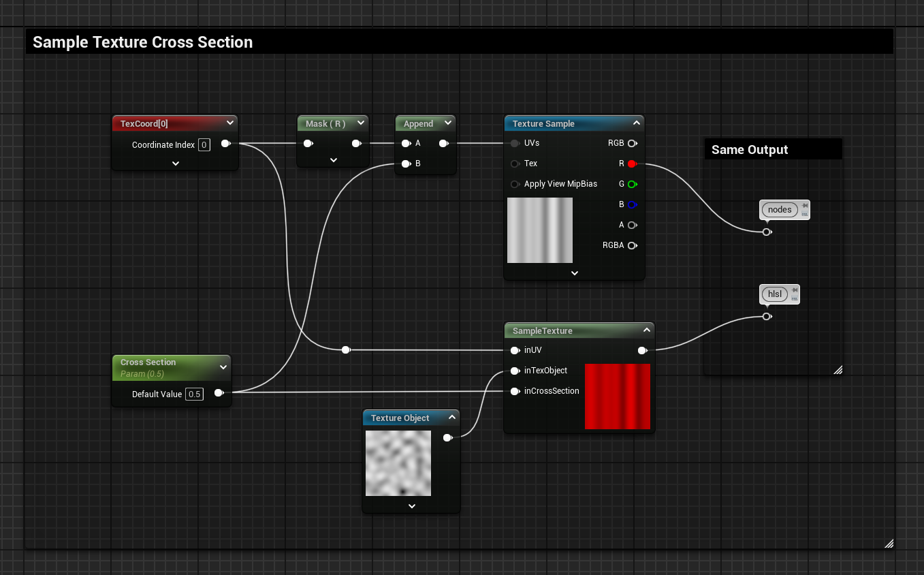Image resolution: width=924 pixels, height=575 pixels.
Task: Click the reroute node on the inUV wire
Action: (346, 349)
